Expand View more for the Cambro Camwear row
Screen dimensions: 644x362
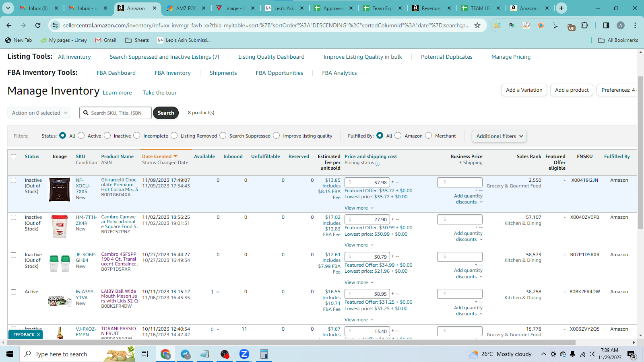pyautogui.click(x=359, y=245)
